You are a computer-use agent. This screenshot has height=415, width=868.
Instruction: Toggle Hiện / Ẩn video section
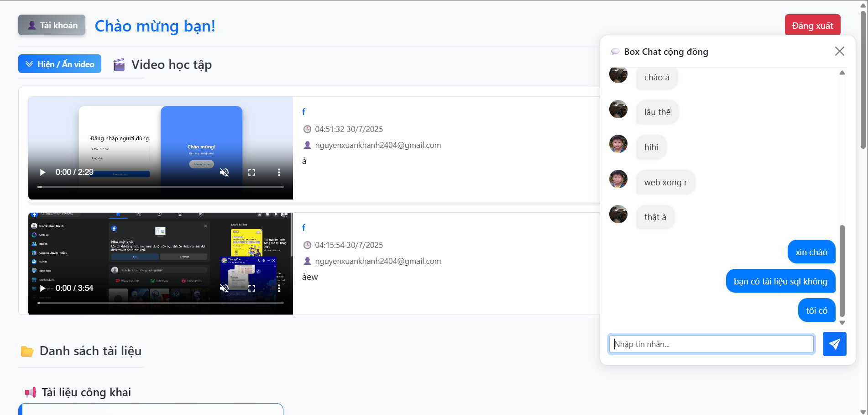[60, 64]
